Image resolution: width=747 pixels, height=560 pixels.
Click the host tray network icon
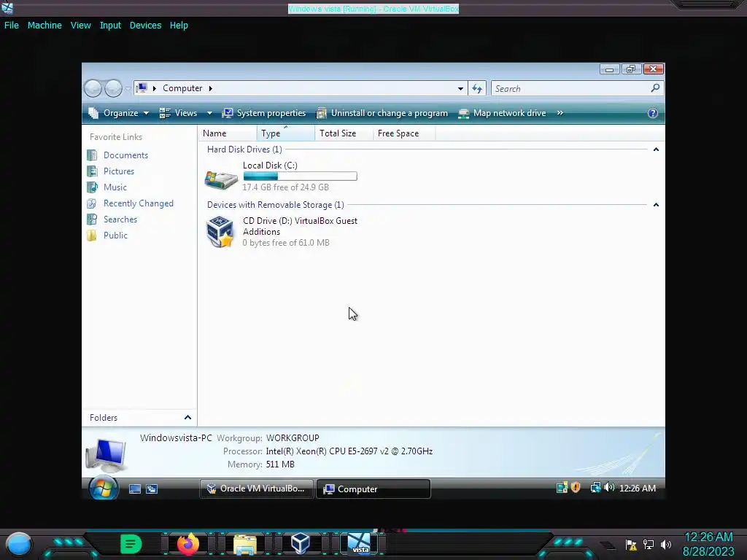point(649,544)
